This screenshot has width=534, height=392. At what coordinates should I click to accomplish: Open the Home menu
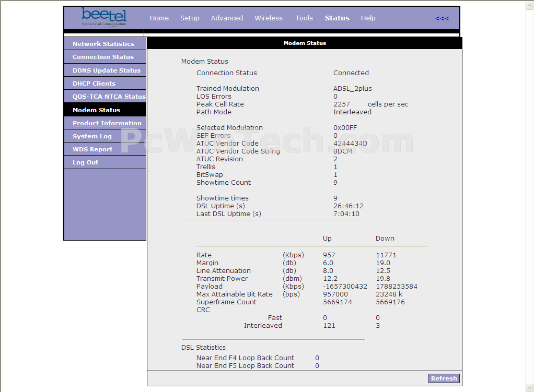[159, 18]
